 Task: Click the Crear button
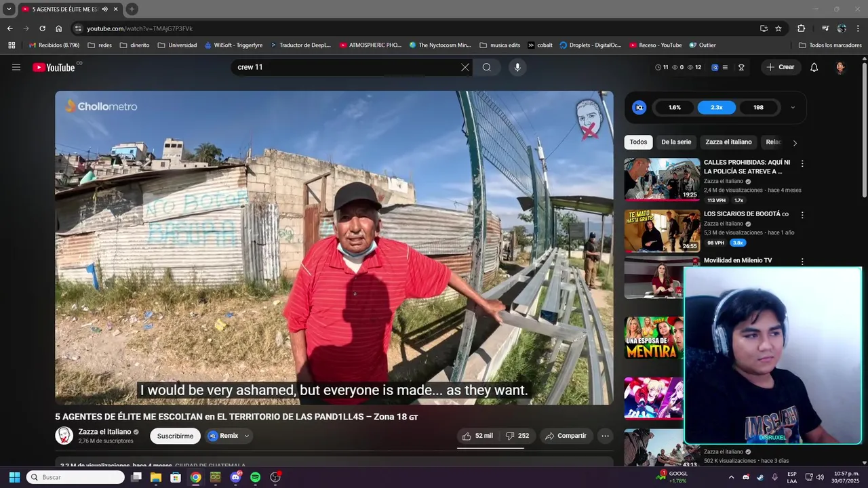tap(781, 67)
